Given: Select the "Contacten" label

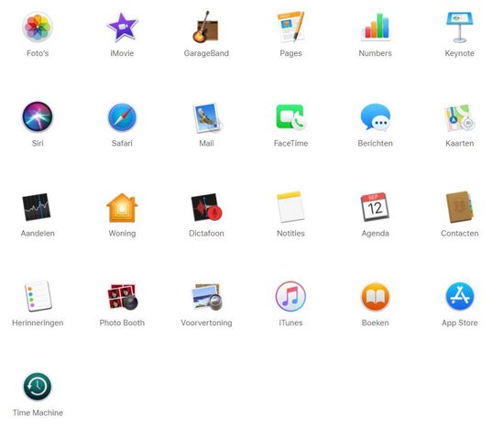Looking at the screenshot, I should tap(460, 234).
